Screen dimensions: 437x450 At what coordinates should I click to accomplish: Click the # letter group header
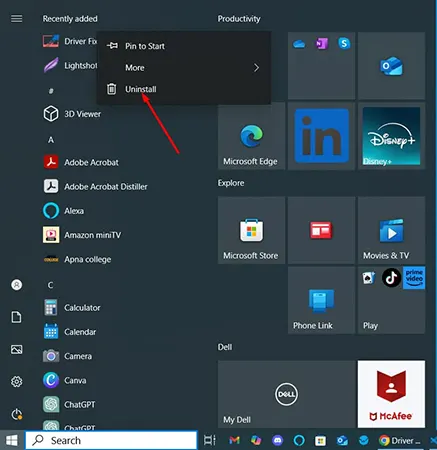click(51, 91)
